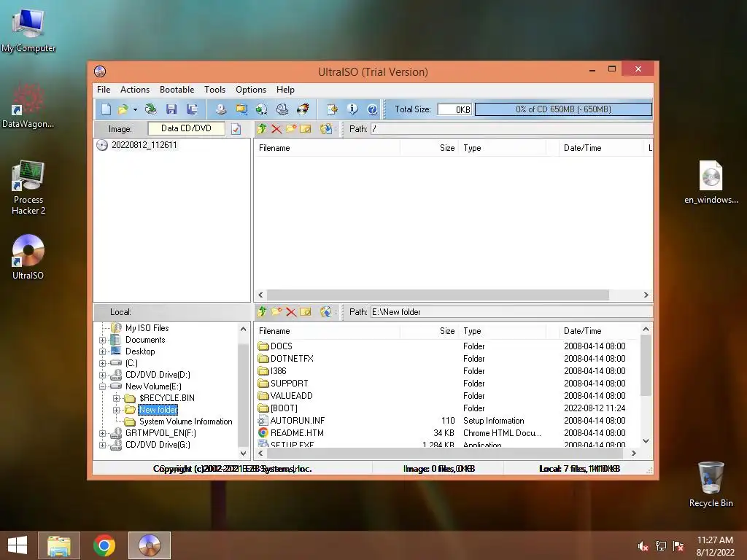Click the local file list vertical scrollbar
747x560 pixels.
[x=646, y=366]
